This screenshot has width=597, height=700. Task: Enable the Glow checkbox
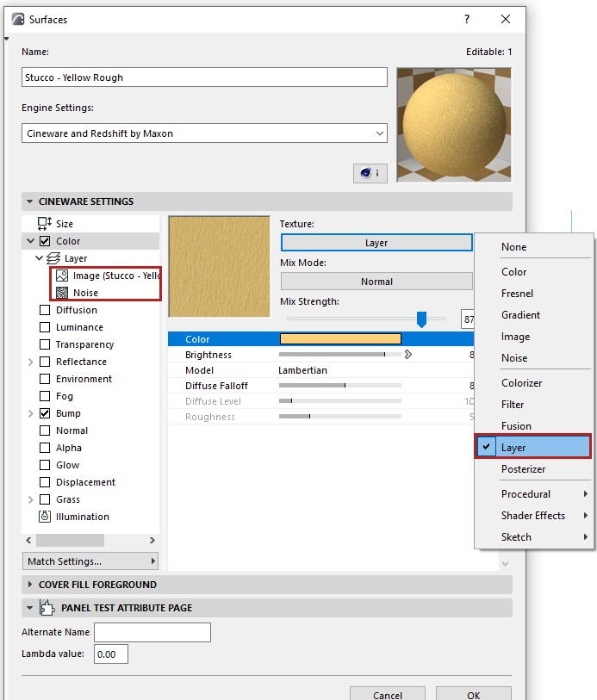pyautogui.click(x=45, y=465)
